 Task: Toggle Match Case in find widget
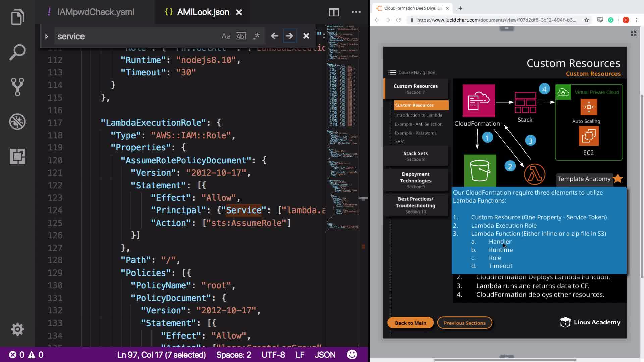[226, 36]
